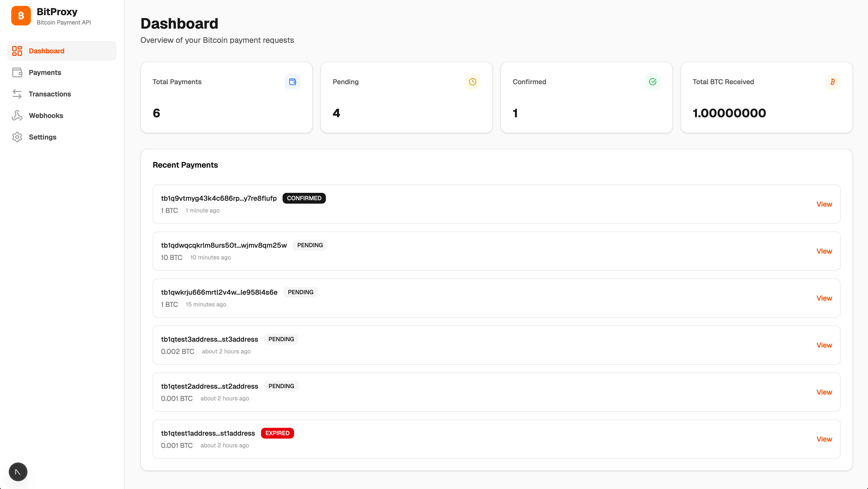Viewport: 868px width, 489px height.
Task: Click the Settings gear icon in sidebar
Action: click(x=17, y=137)
